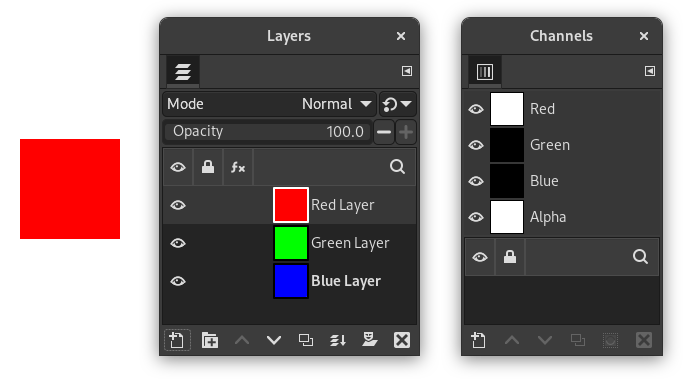This screenshot has width=683, height=379.
Task: Close the Layers panel
Action: point(401,36)
